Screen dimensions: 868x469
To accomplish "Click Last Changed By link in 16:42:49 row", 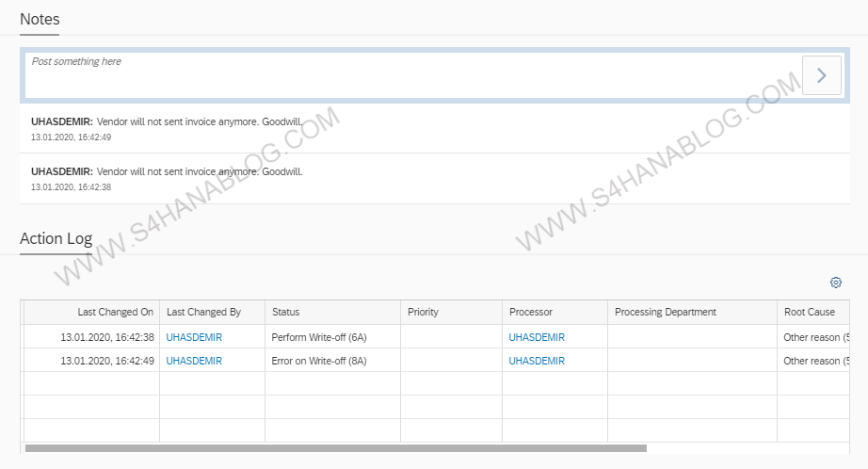I will pyautogui.click(x=194, y=361).
